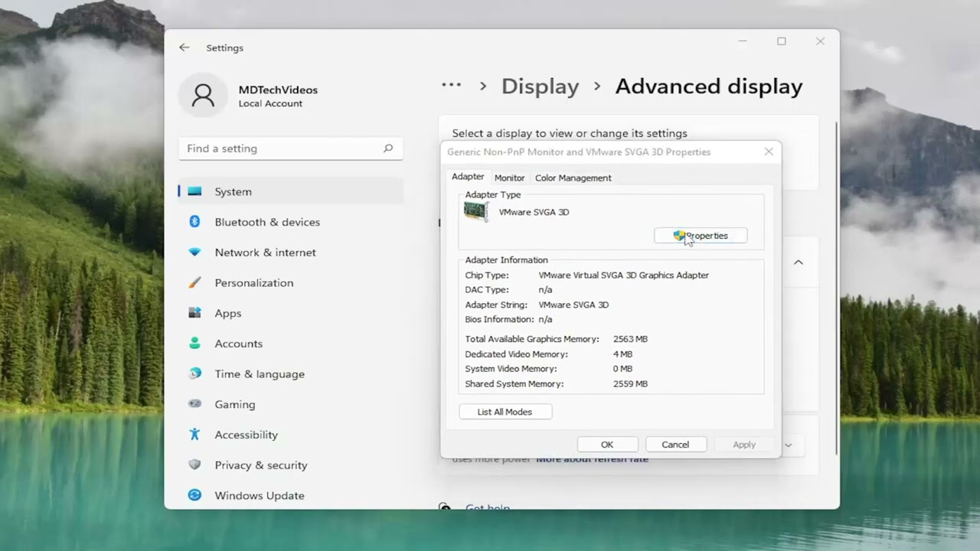Click the Find a setting field
This screenshot has width=980, height=551.
[291, 148]
